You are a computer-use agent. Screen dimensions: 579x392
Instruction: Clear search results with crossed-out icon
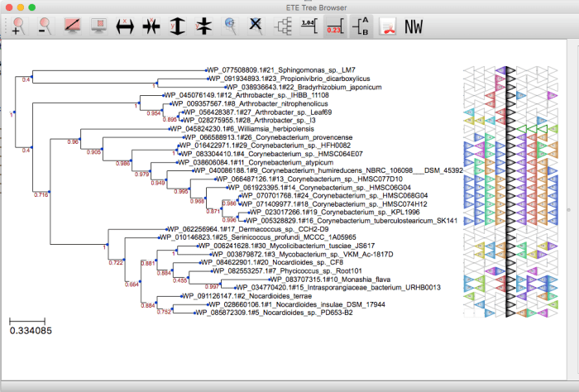point(256,27)
